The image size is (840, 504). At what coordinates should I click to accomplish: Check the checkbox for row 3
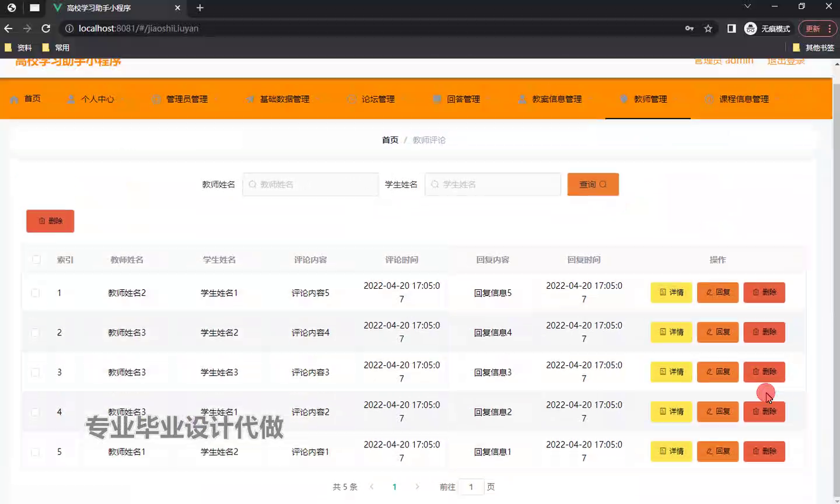36,372
